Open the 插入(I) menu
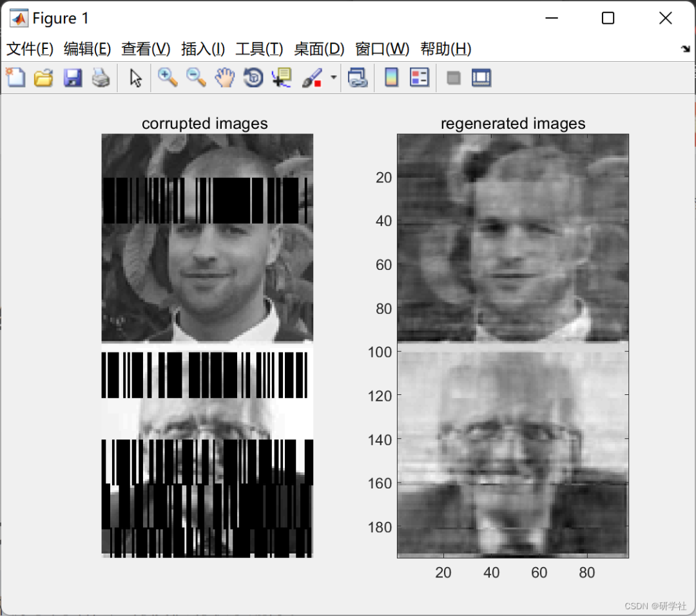Screen dimensions: 696x616 (203, 49)
